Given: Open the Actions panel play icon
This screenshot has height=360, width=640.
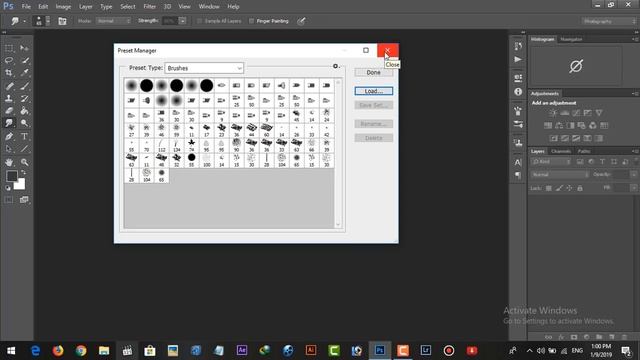Looking at the screenshot, I should pyautogui.click(x=518, y=59).
